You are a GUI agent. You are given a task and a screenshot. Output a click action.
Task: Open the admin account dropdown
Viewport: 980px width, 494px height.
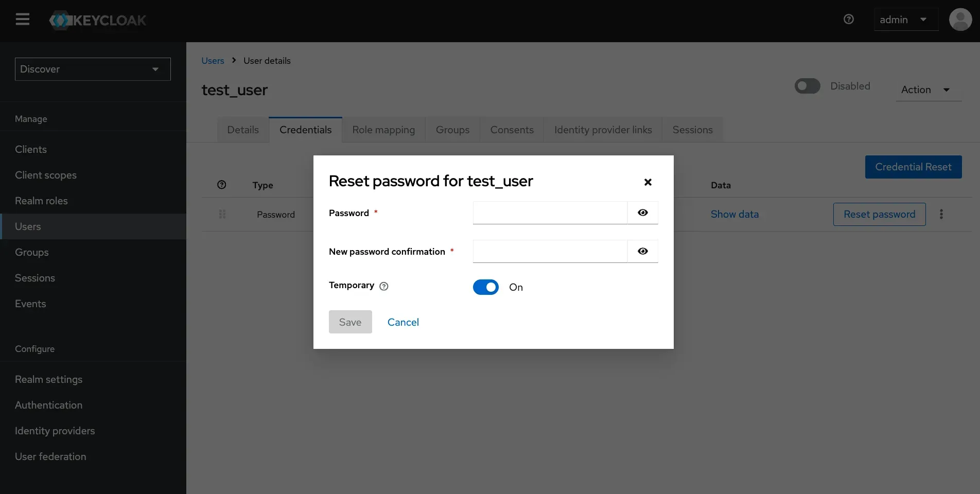(905, 20)
